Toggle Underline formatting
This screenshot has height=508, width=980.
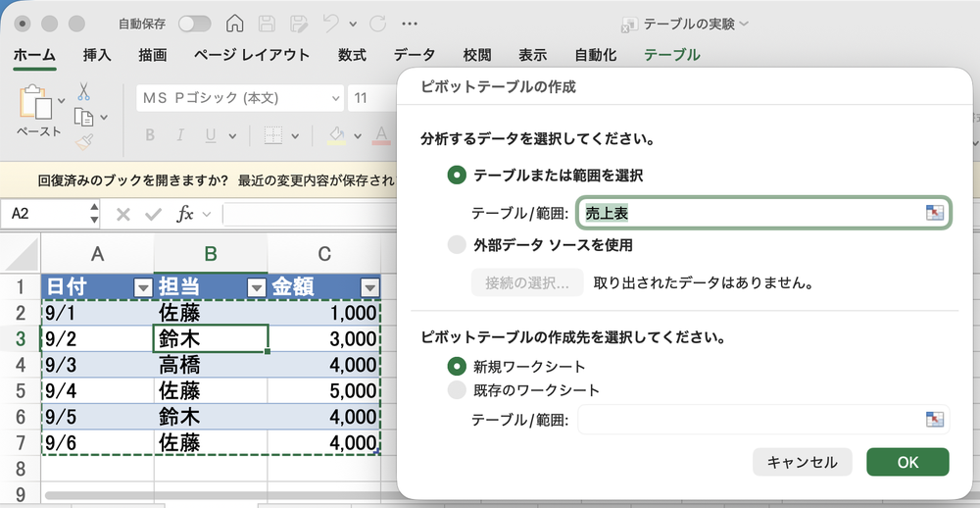pyautogui.click(x=211, y=135)
